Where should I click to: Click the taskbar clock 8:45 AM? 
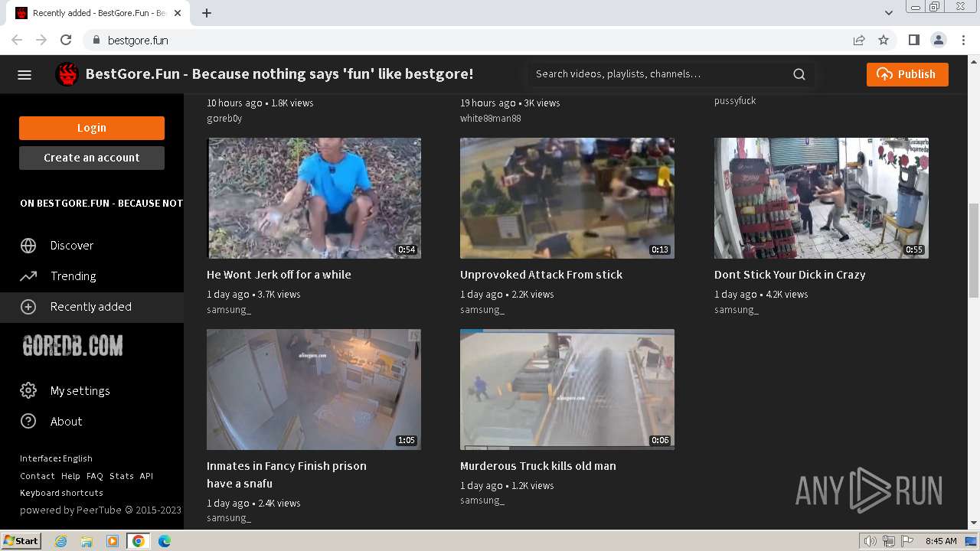click(941, 541)
